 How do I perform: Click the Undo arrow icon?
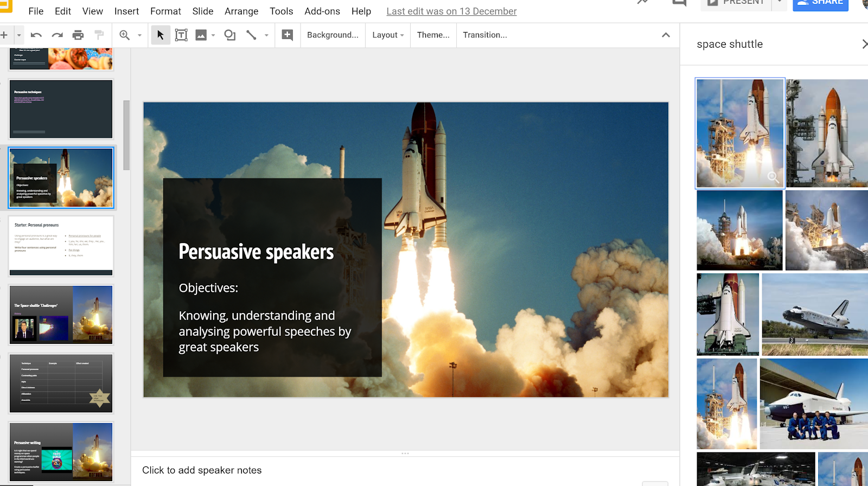(36, 35)
